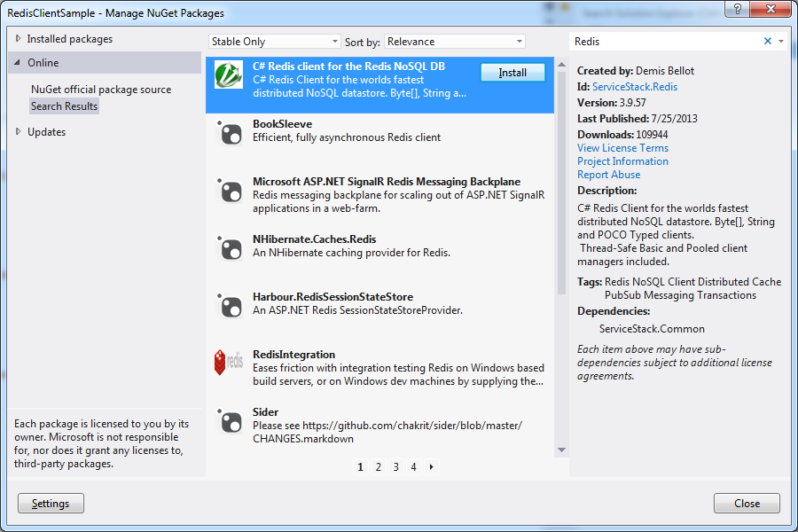Open the View License Terms link
This screenshot has height=532, width=798.
[622, 147]
